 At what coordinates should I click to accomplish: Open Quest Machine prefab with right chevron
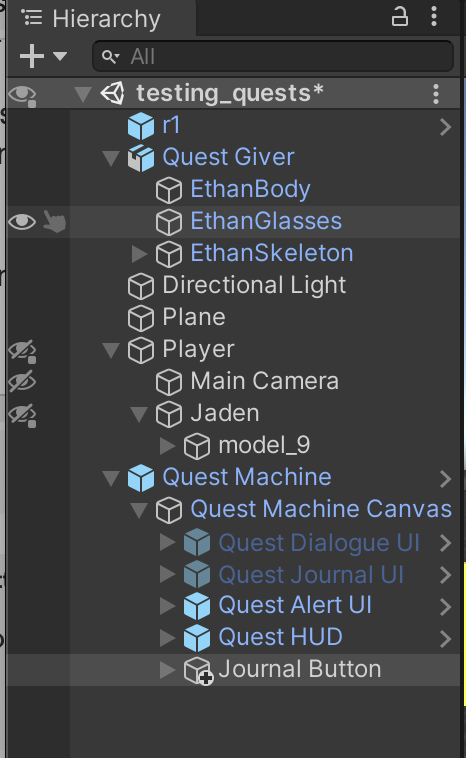point(445,479)
